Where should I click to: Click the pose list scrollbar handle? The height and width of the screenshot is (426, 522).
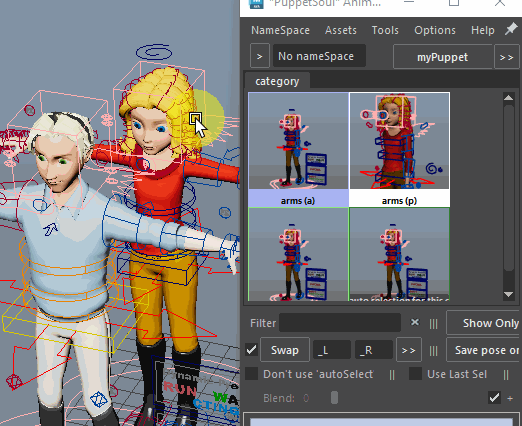point(508,188)
